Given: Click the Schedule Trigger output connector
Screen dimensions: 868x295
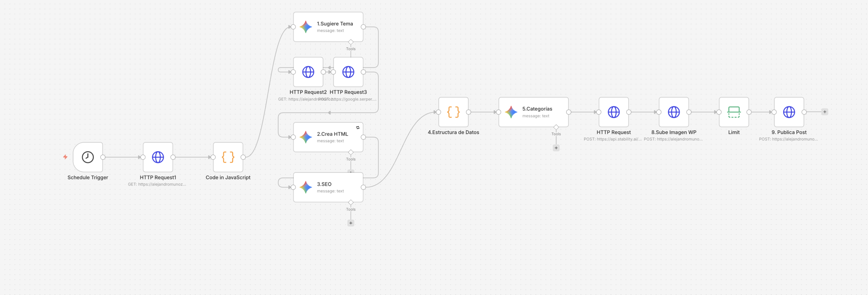Looking at the screenshot, I should 103,157.
